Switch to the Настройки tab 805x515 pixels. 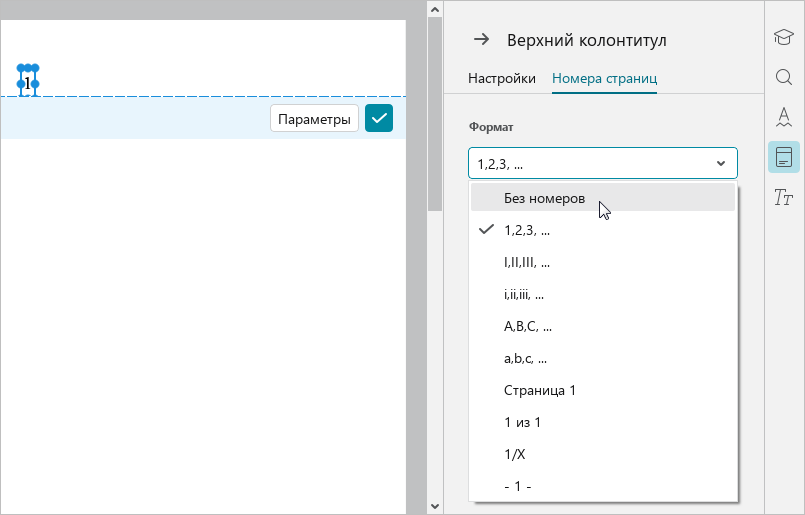pyautogui.click(x=502, y=79)
